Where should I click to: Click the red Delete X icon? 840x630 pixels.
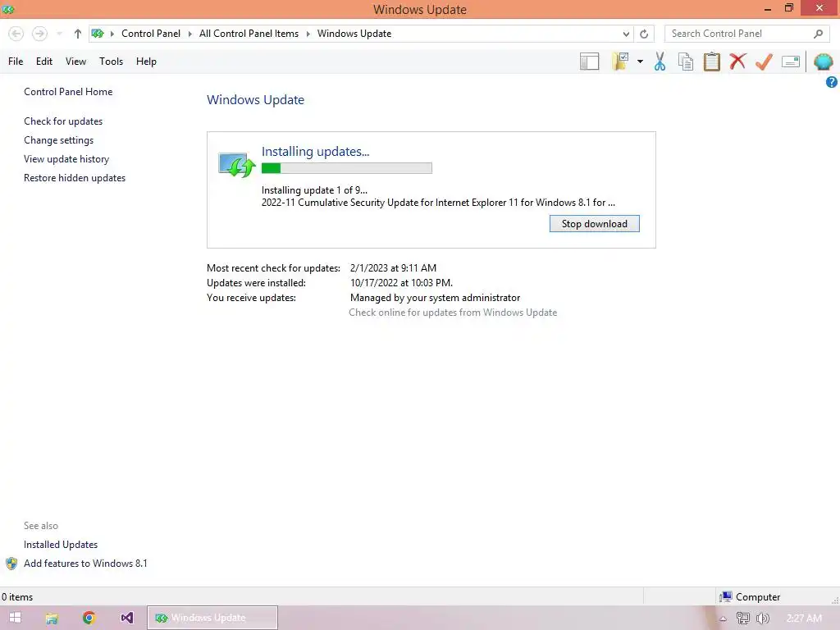click(x=737, y=61)
